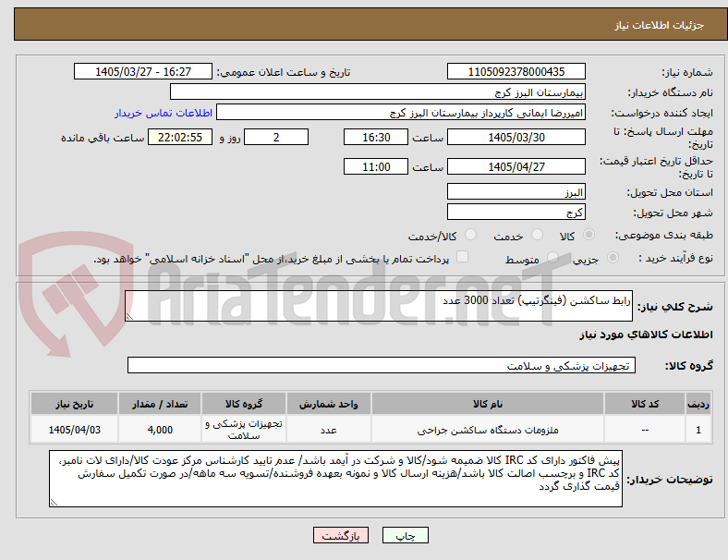Click the نام کالا column header
The height and width of the screenshot is (560, 728).
(x=488, y=404)
